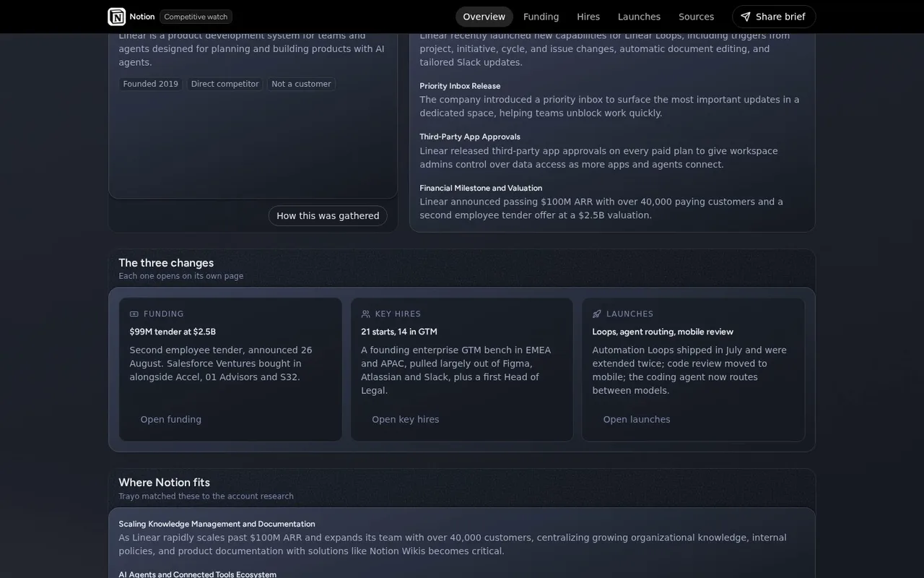The image size is (924, 578).
Task: Click the Share brief button
Action: pos(774,17)
